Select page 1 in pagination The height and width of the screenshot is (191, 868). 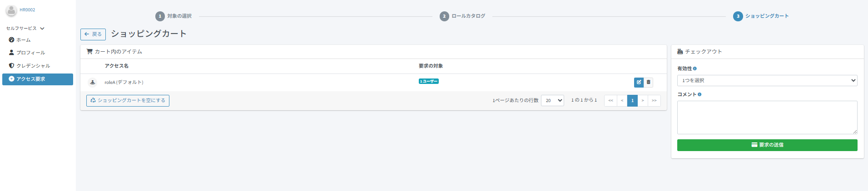point(632,101)
